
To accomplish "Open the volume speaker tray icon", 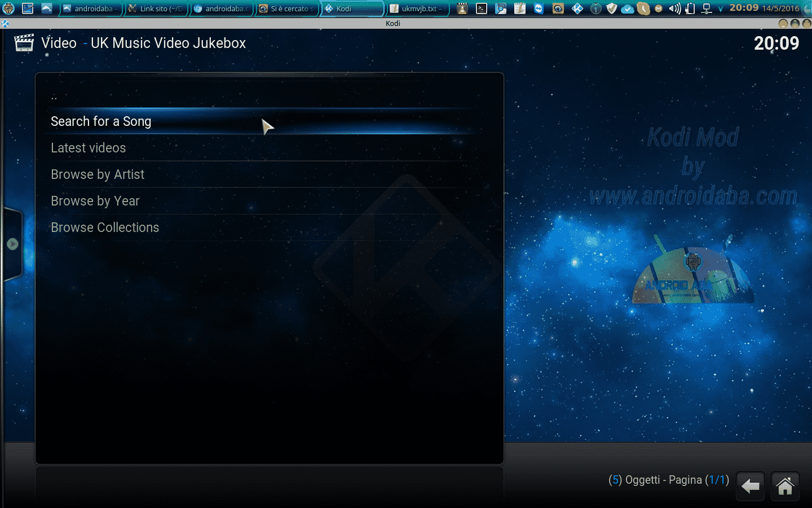I will (x=674, y=8).
